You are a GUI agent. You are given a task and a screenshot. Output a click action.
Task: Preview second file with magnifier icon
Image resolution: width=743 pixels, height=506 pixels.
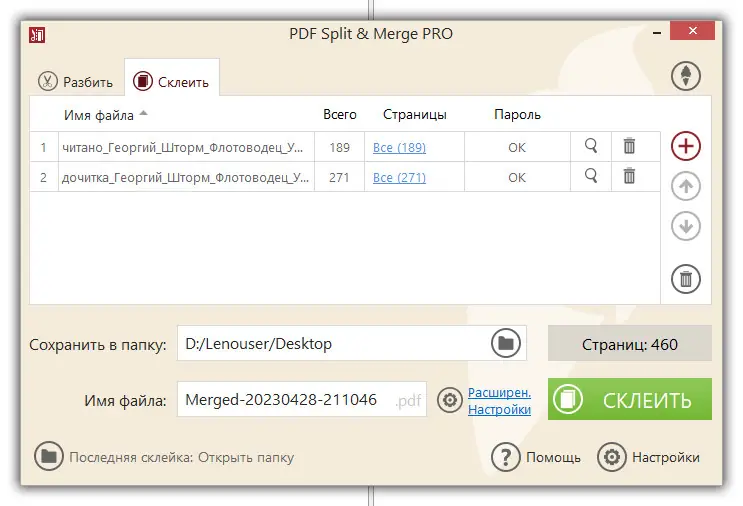[x=590, y=176]
